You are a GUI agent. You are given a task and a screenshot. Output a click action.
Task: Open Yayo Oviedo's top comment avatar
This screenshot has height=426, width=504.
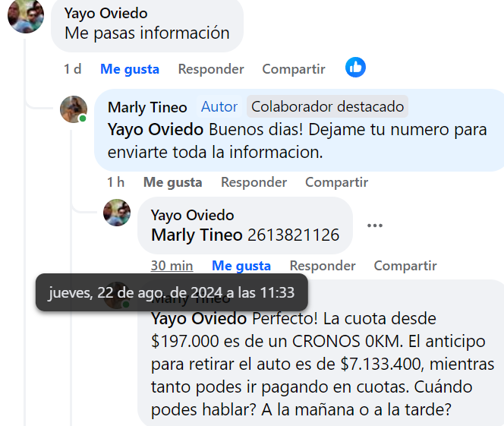click(26, 15)
